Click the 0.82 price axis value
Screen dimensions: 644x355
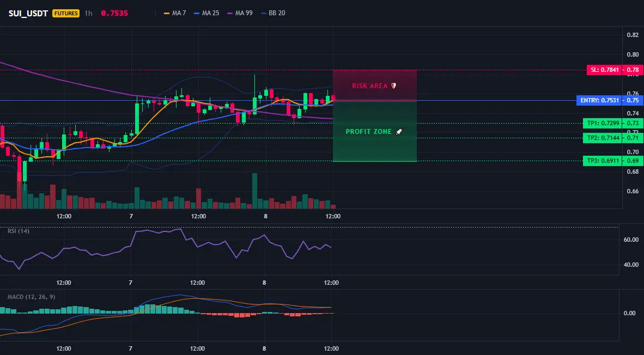[x=633, y=35]
